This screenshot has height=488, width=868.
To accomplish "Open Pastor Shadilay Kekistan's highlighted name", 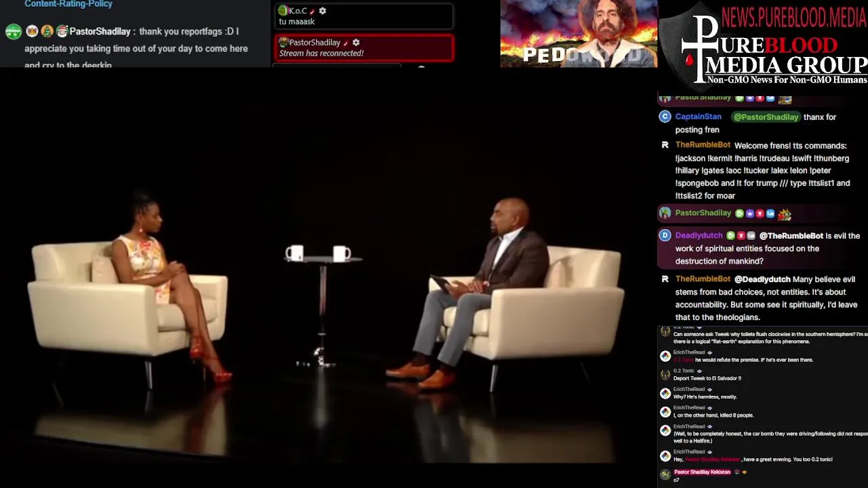I will (702, 472).
